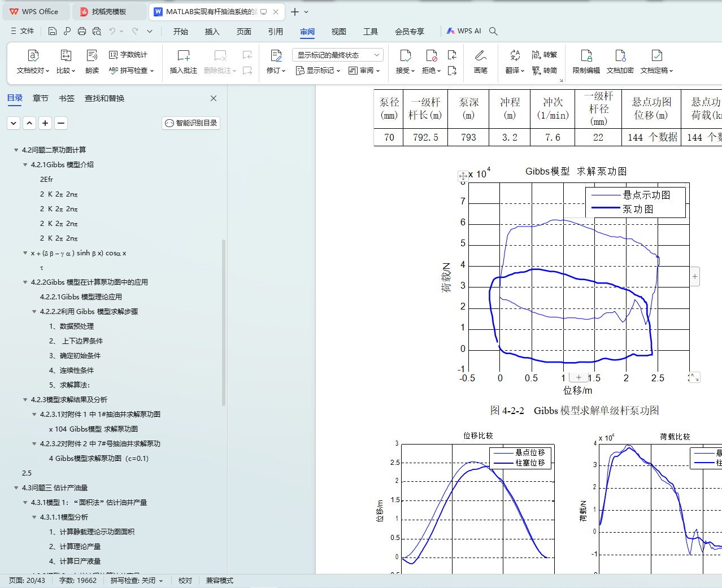Open WPS AI assistant
Screen dimensions: 722x588
(464, 31)
